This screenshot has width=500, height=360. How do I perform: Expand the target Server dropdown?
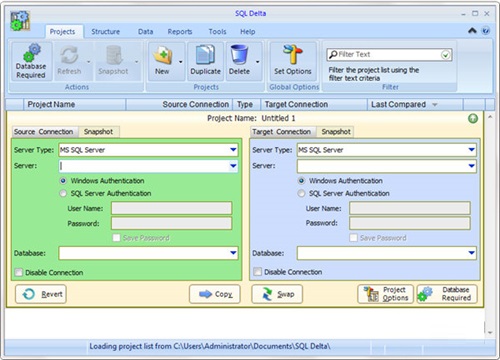pyautogui.click(x=471, y=166)
